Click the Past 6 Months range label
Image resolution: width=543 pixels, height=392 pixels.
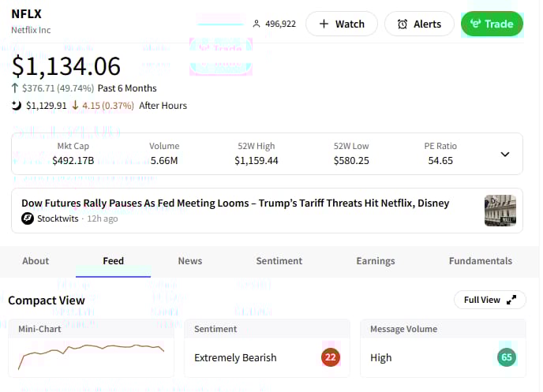[x=127, y=88]
